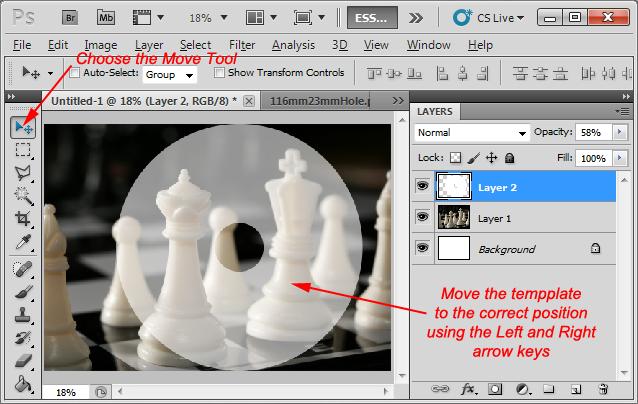This screenshot has width=638, height=404.
Task: Delete the selected layer
Action: click(603, 389)
